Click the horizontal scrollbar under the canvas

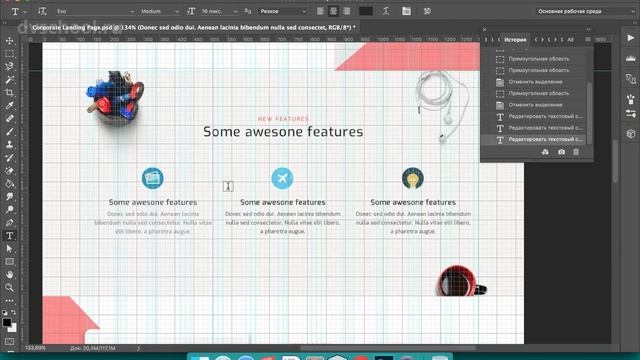click(x=388, y=348)
